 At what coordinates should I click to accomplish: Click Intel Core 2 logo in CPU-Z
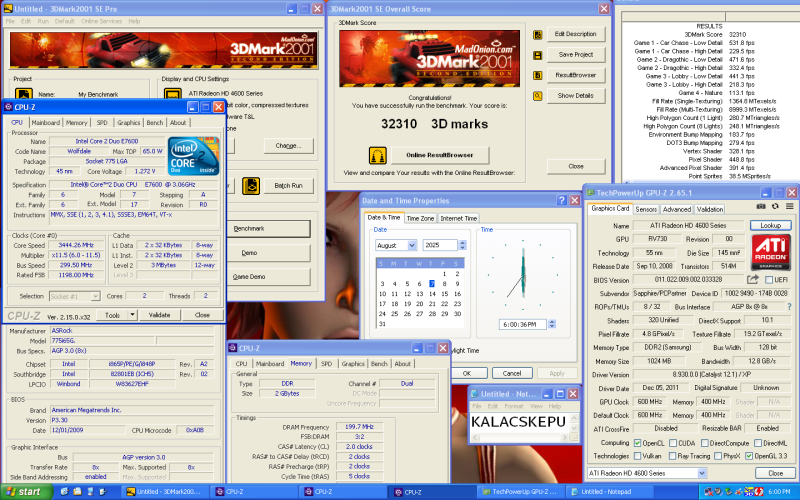point(193,156)
